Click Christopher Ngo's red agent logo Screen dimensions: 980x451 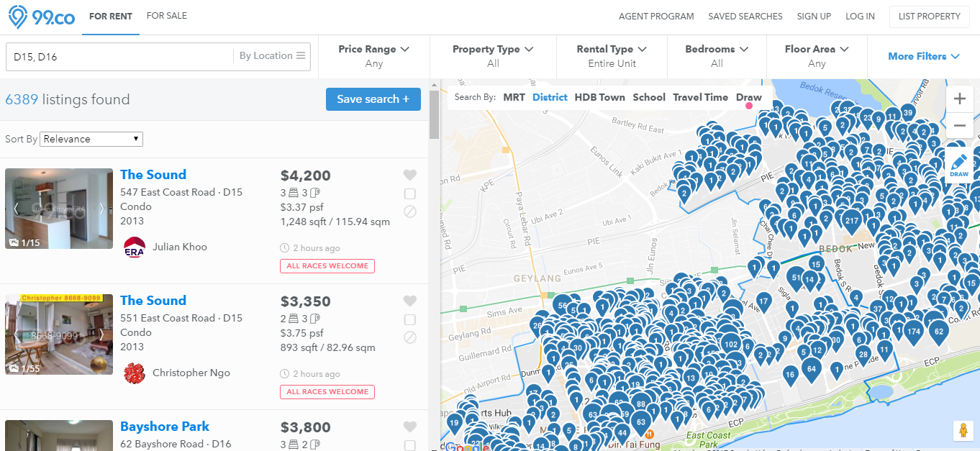(x=135, y=373)
